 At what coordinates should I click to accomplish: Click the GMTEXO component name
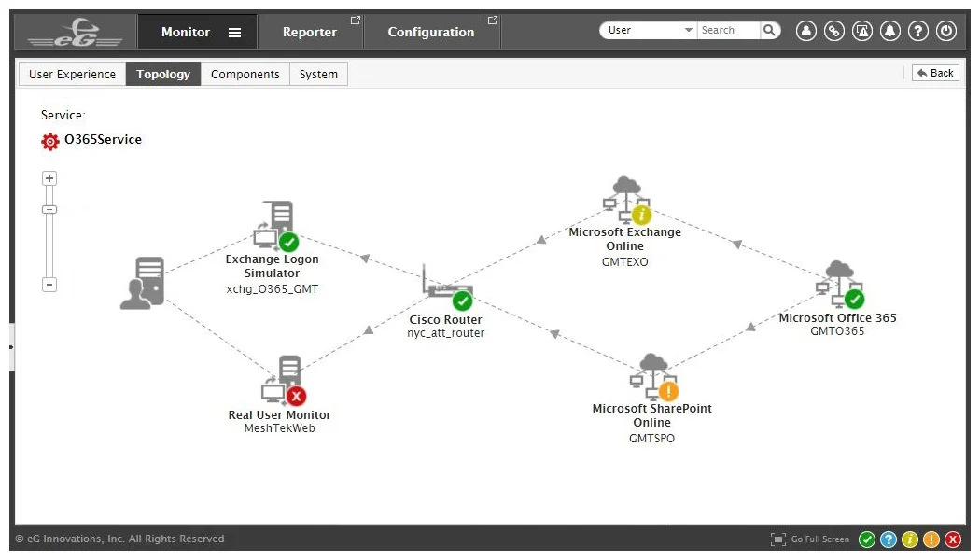coord(625,262)
